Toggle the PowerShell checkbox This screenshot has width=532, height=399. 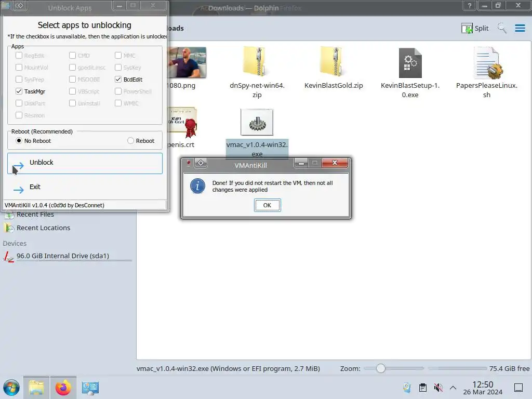118,91
